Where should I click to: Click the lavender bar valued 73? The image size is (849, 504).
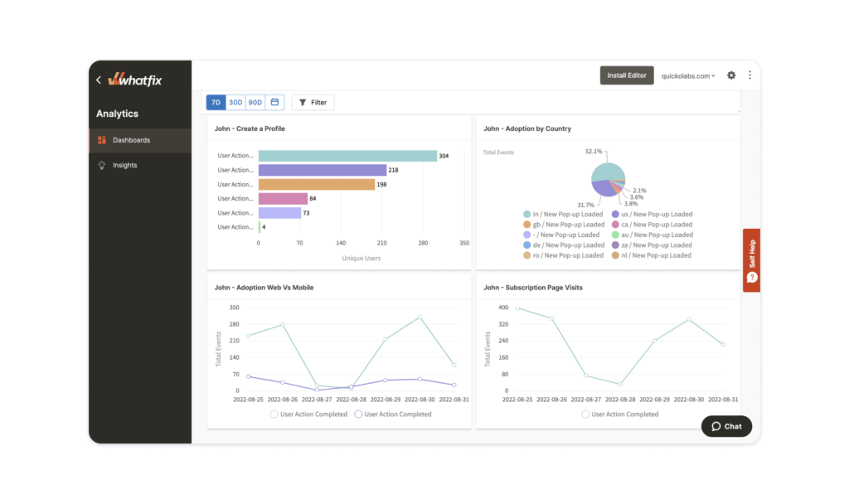[279, 213]
